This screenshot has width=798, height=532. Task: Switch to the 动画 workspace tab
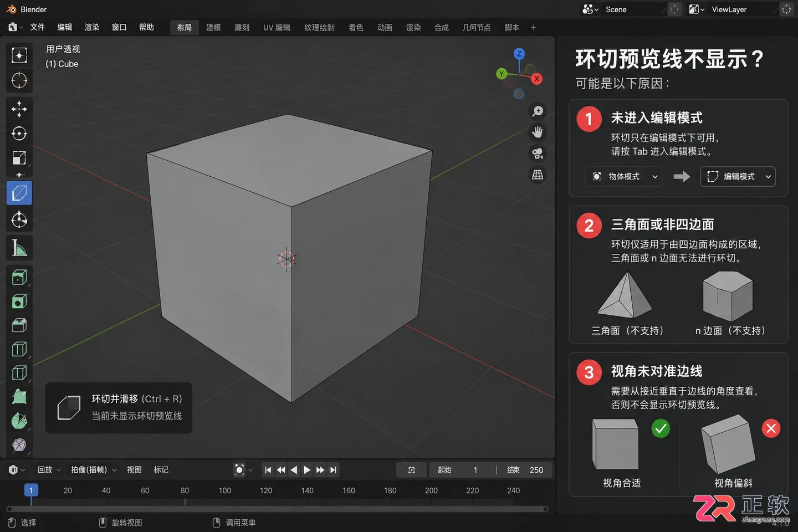385,28
